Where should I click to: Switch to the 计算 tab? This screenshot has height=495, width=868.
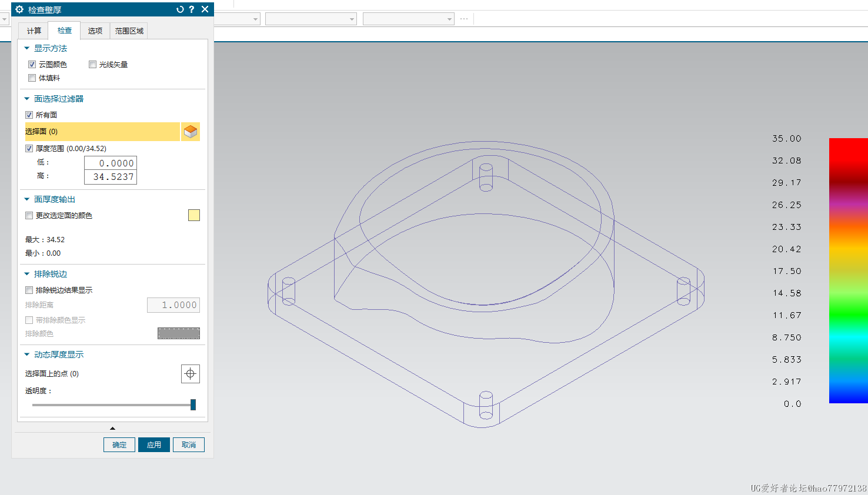pos(34,31)
